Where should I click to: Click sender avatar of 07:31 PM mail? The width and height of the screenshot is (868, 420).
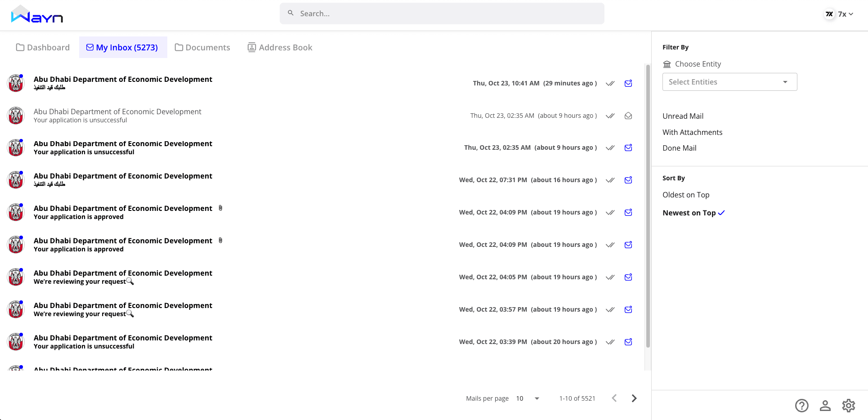pos(16,180)
